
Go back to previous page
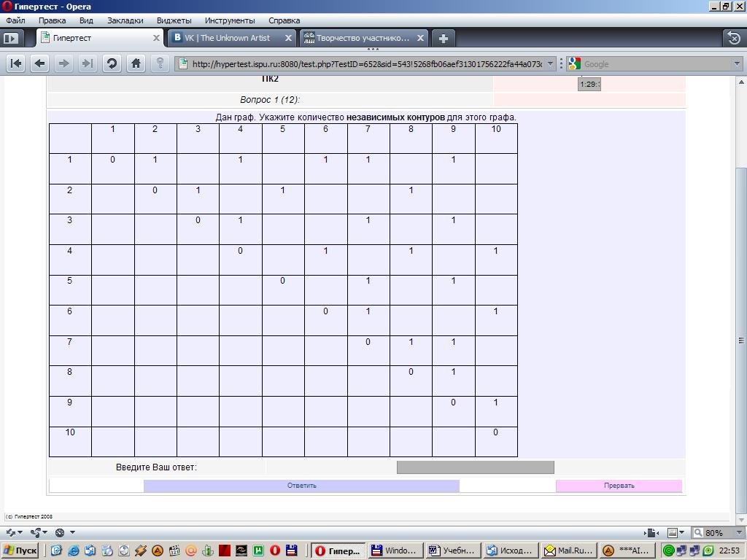pyautogui.click(x=40, y=63)
